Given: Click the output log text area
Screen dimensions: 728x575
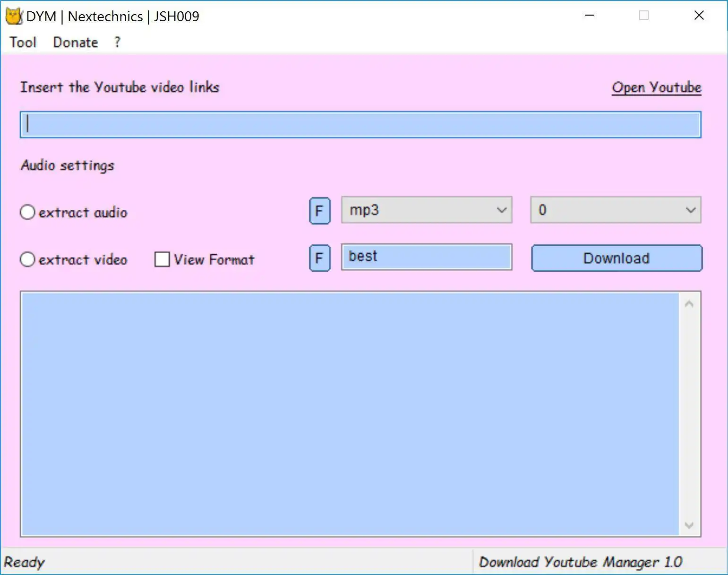Looking at the screenshot, I should [x=350, y=414].
